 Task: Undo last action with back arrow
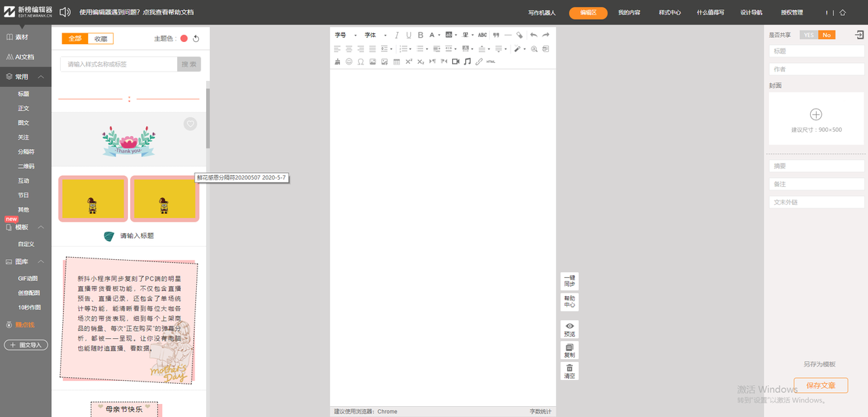(x=534, y=35)
